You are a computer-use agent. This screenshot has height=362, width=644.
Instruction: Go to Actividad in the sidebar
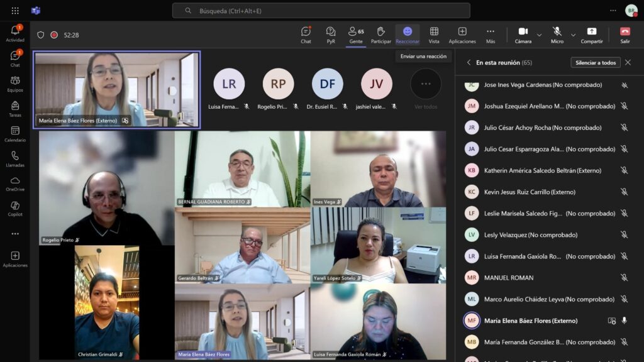(15, 33)
